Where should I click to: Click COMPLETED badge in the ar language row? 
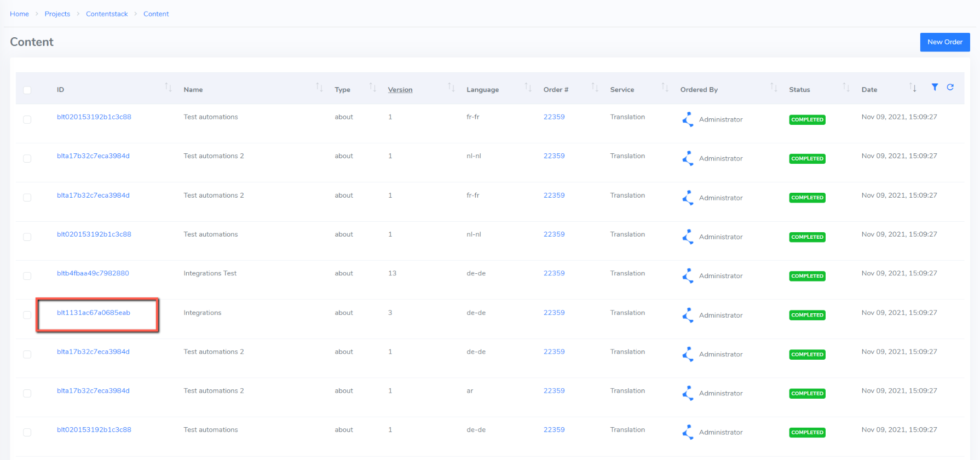tap(807, 393)
